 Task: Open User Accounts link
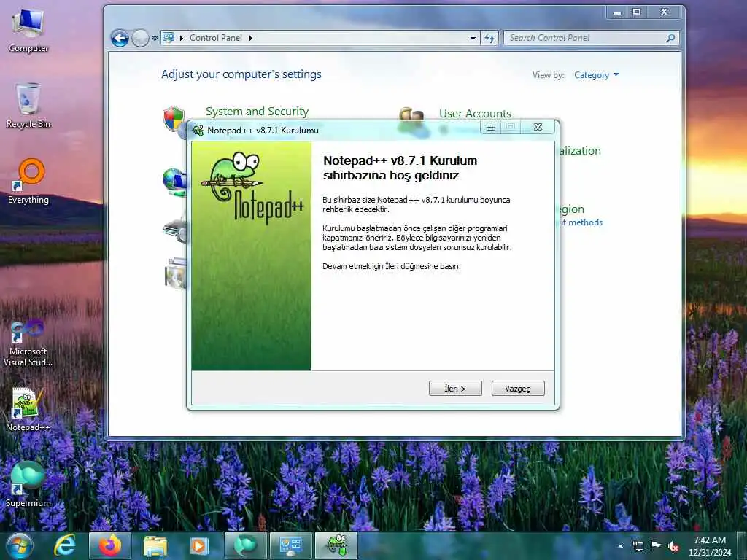point(475,113)
